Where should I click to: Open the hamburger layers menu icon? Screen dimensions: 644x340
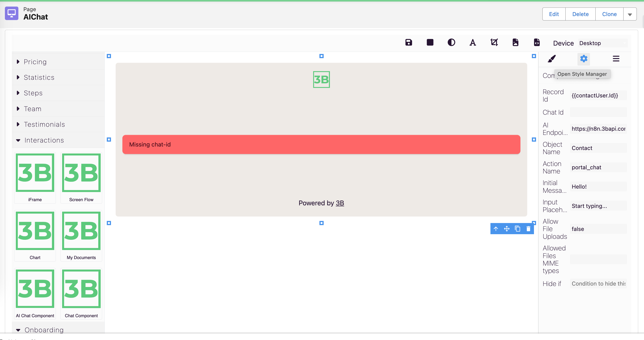(616, 59)
